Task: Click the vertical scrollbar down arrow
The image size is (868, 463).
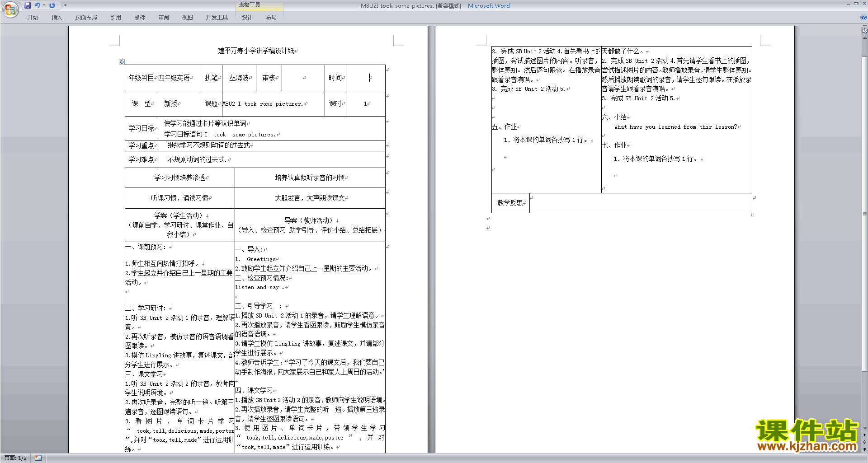Action: point(865,428)
